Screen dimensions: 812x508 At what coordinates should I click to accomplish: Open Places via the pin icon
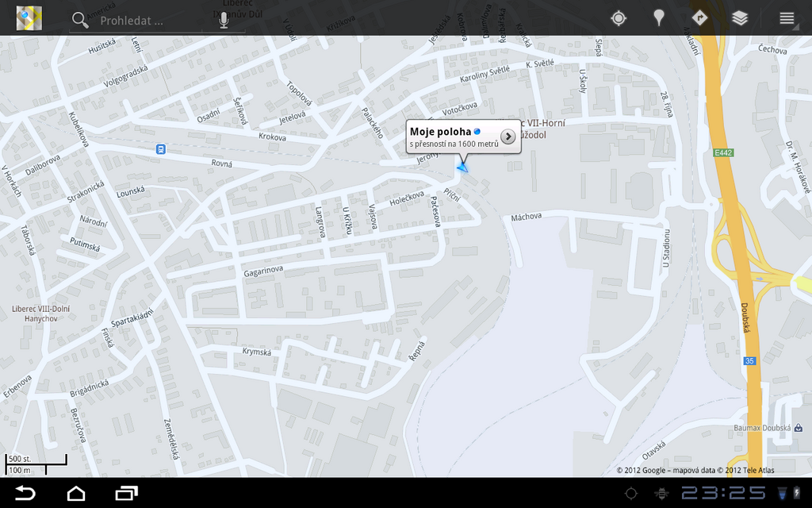click(x=658, y=18)
